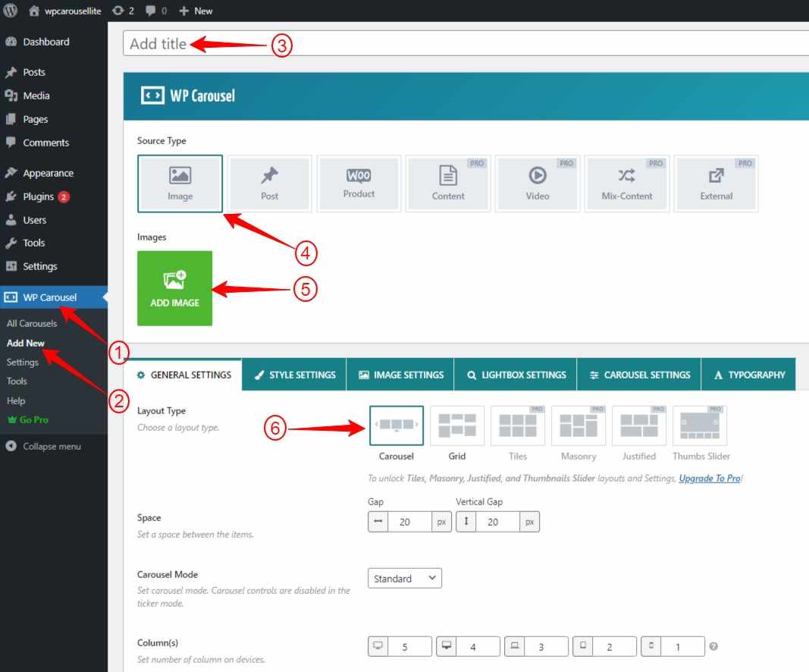809x672 pixels.
Task: Click the green ADD IMAGE button
Action: tap(175, 288)
